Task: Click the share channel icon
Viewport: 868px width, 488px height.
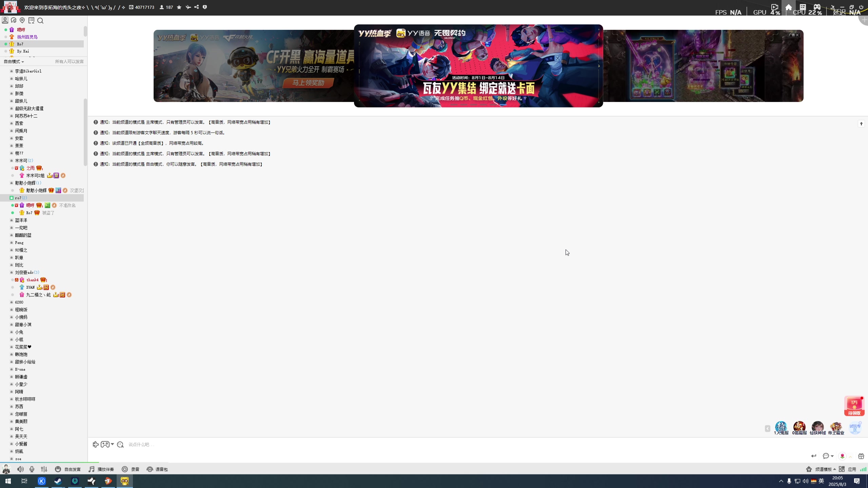Action: click(196, 7)
